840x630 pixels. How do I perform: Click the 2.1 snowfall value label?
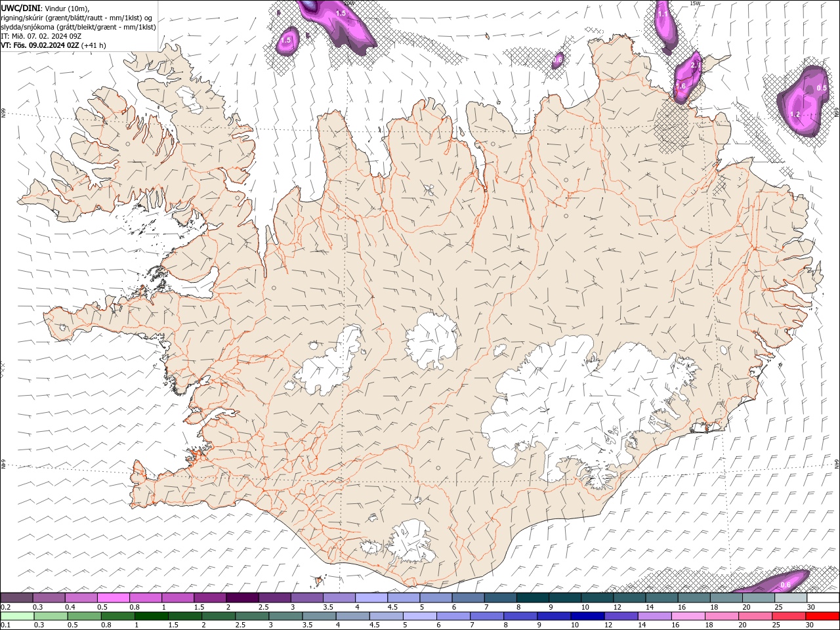tap(696, 66)
